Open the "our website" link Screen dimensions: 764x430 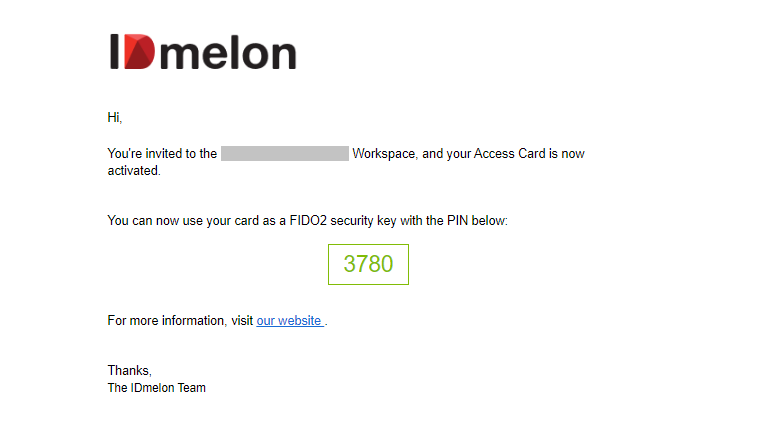coord(290,320)
